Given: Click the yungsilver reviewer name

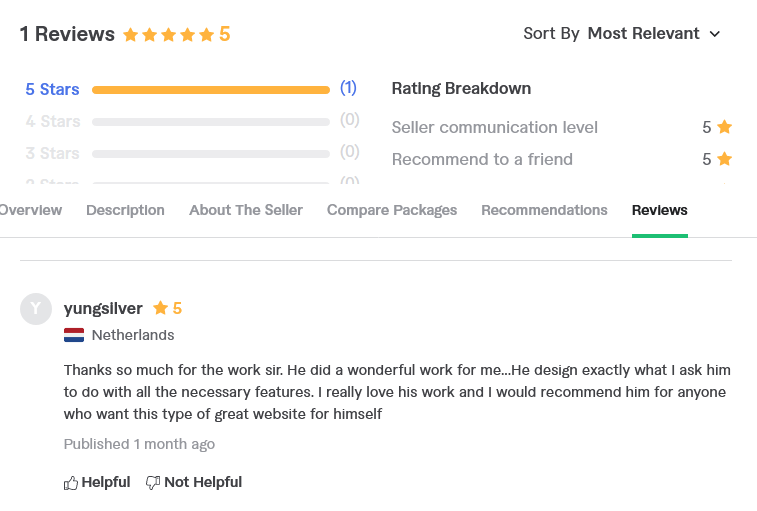Looking at the screenshot, I should pyautogui.click(x=103, y=308).
